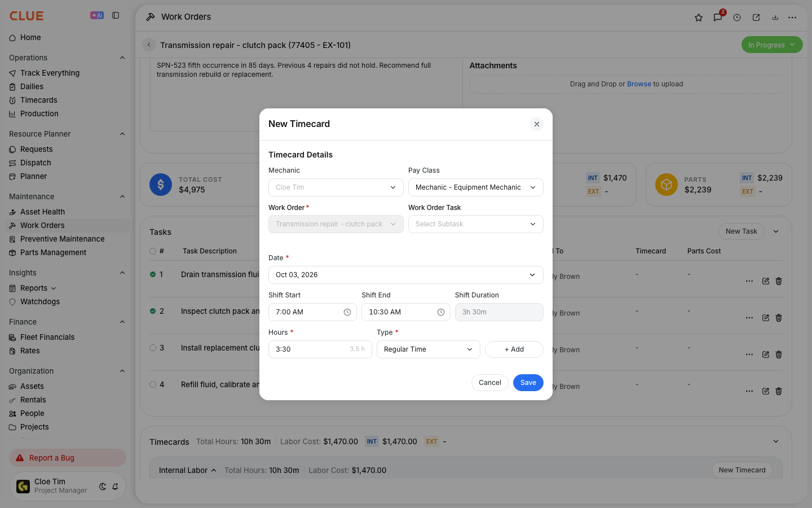Open Track Everything in sidebar
This screenshot has height=508, width=812.
68,73
